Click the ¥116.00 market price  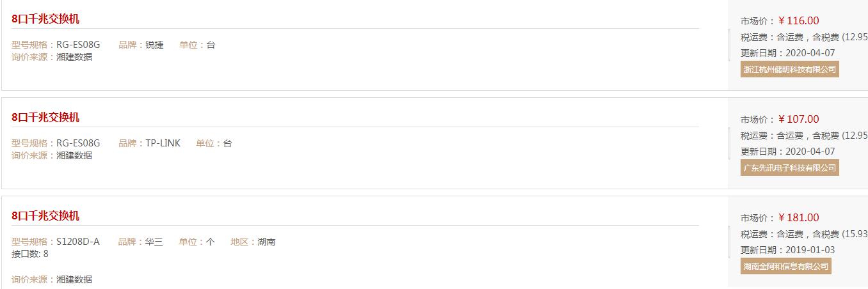(x=798, y=20)
